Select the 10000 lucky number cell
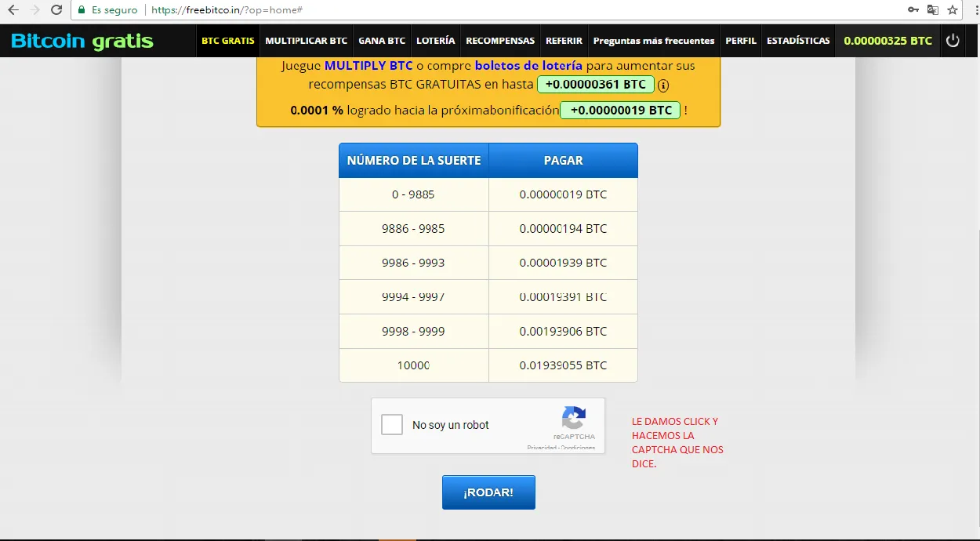 click(414, 365)
